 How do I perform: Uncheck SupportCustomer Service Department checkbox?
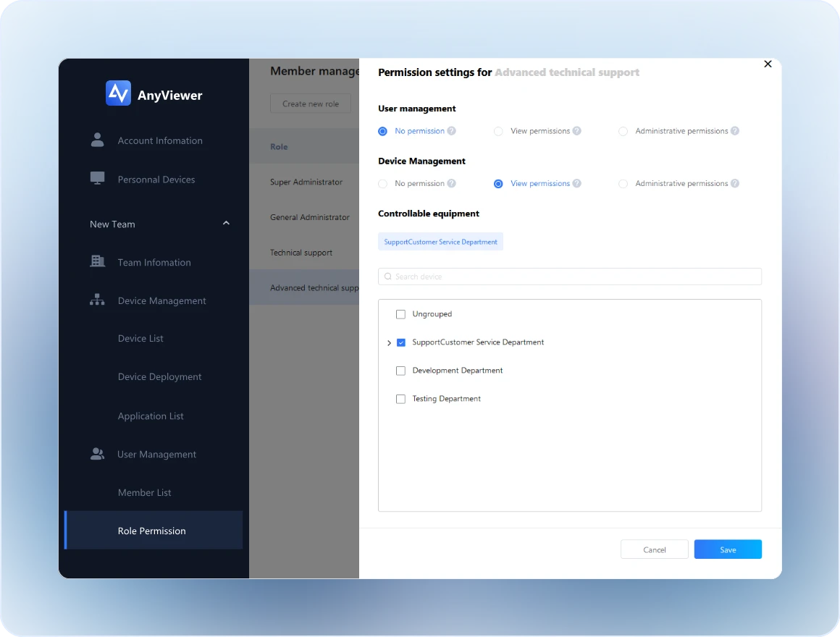click(400, 342)
